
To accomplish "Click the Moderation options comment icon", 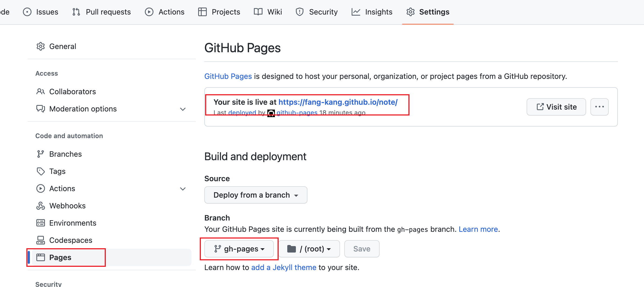I will click(41, 109).
